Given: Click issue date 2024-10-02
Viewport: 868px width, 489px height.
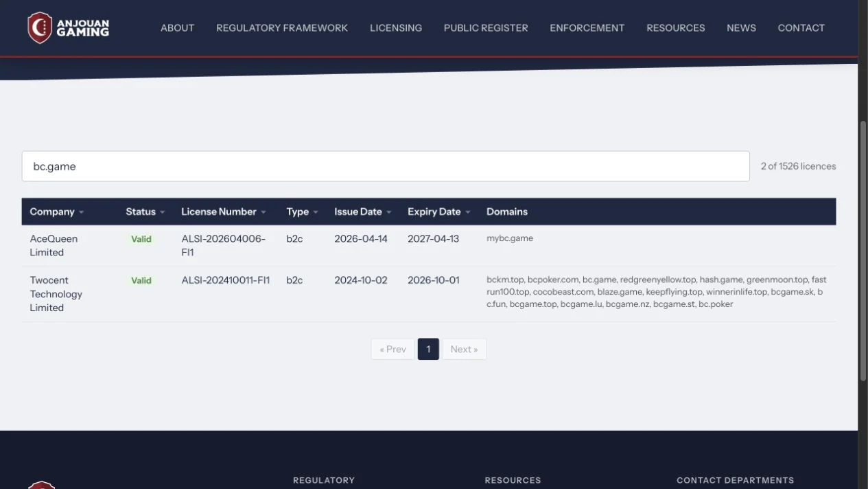Looking at the screenshot, I should click(x=361, y=280).
